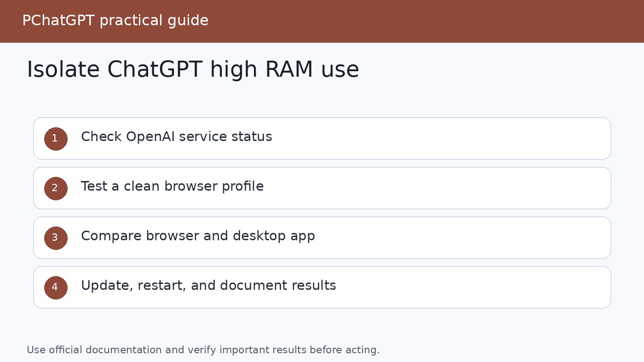Open the 'Check OpenAI service status' step
The width and height of the screenshot is (644, 362).
tap(322, 139)
